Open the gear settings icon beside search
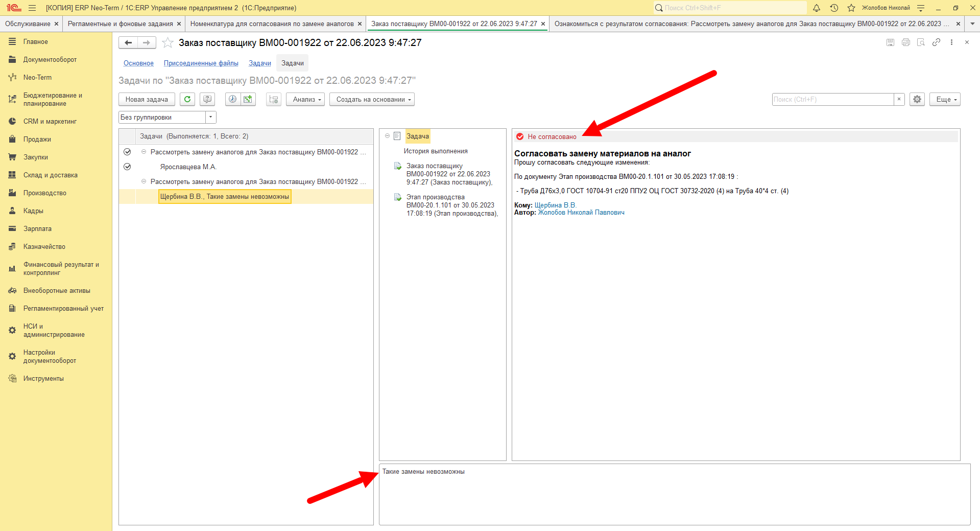This screenshot has height=531, width=980. 917,99
